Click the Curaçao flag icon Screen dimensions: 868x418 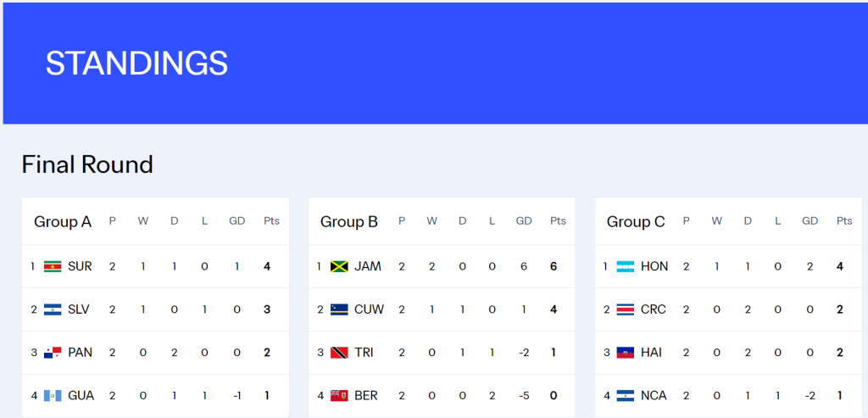click(x=339, y=309)
